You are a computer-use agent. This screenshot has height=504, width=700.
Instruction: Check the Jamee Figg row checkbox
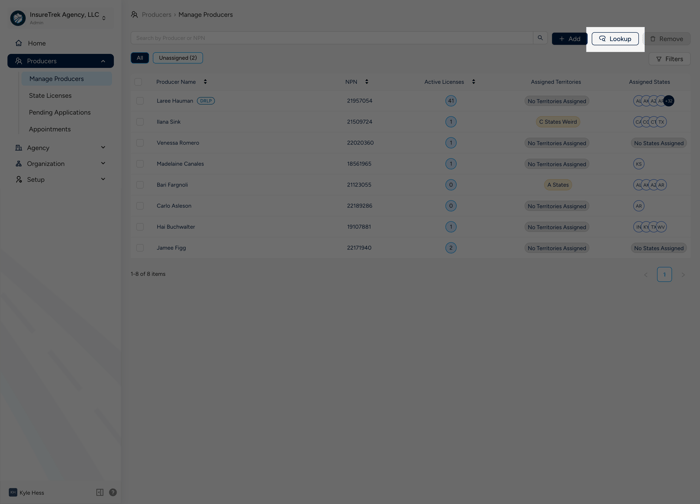click(140, 248)
